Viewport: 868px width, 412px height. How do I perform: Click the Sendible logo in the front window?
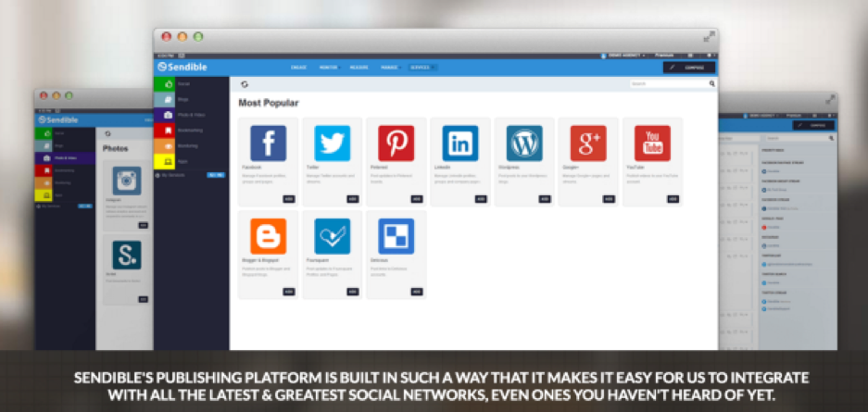(x=182, y=67)
